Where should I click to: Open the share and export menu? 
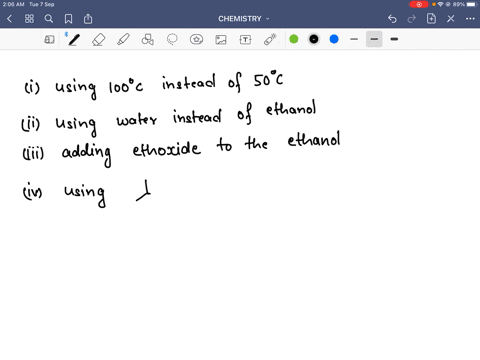click(88, 19)
